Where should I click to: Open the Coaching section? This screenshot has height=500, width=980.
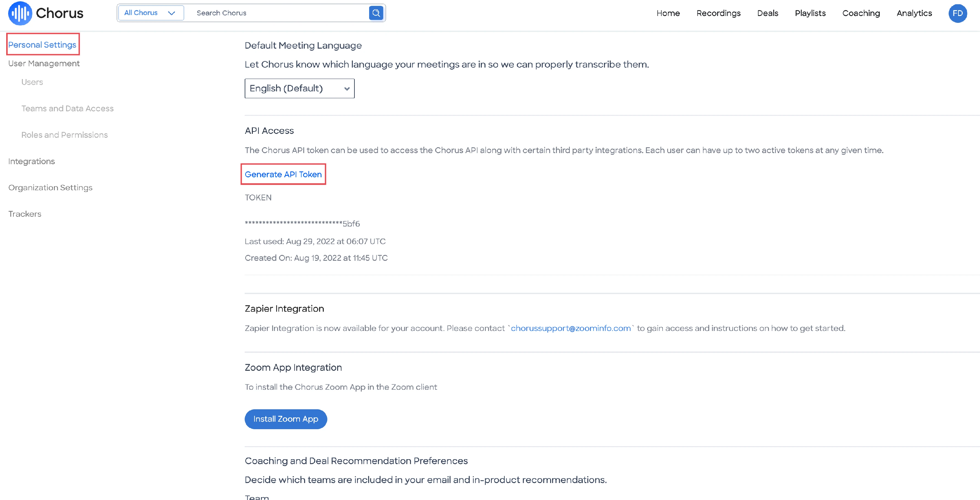coord(860,13)
